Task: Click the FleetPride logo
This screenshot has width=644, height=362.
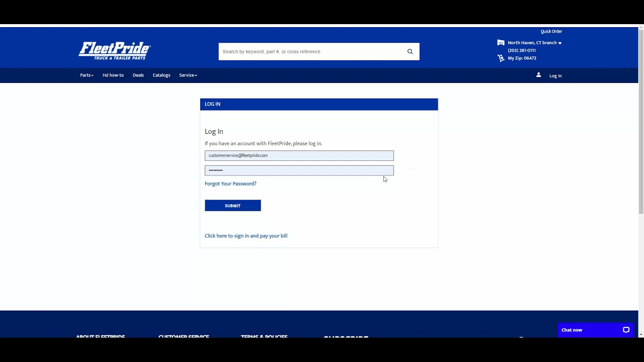Action: (x=115, y=51)
